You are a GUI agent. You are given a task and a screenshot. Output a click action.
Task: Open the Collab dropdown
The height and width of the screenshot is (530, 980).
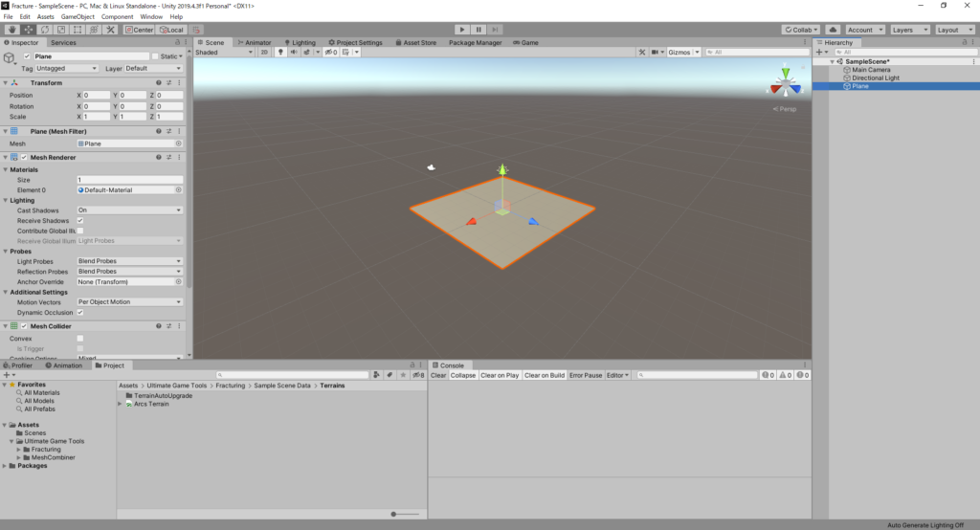[x=801, y=30]
